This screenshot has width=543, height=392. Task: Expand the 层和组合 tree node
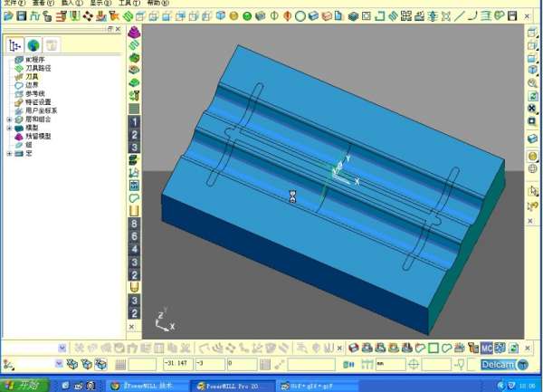9,120
